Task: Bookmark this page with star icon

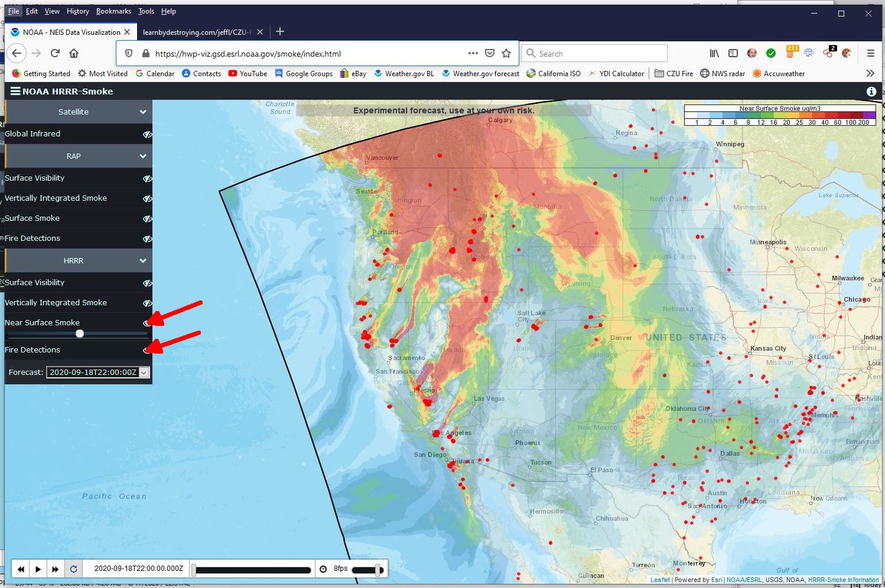Action: click(x=506, y=53)
